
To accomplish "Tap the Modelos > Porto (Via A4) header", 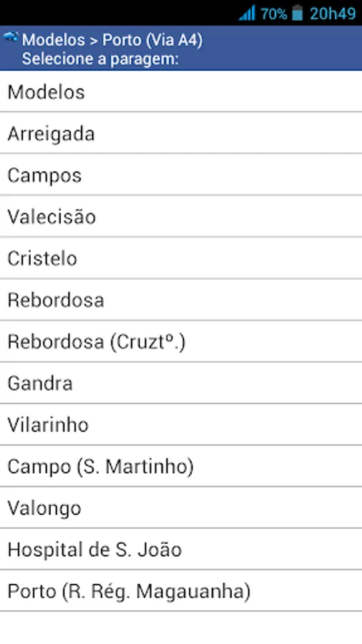I will tap(112, 40).
